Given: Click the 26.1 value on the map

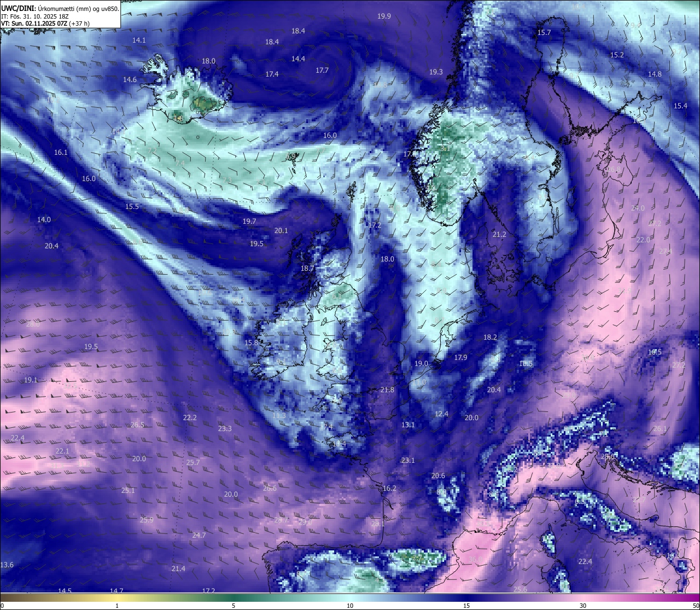Looking at the screenshot, I should 660,429.
